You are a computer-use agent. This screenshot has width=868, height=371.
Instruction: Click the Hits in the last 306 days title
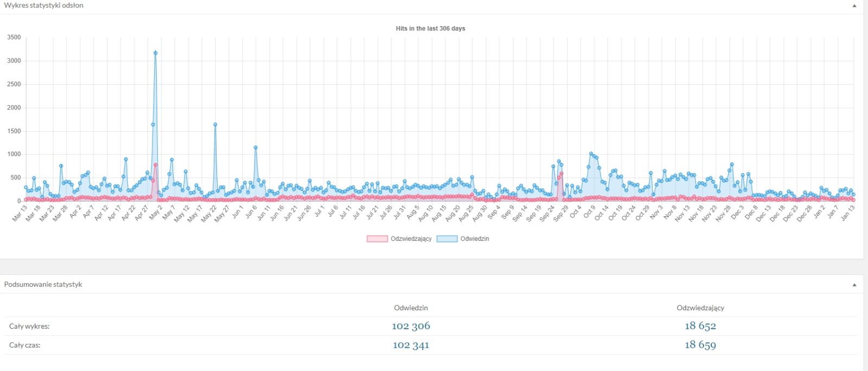[x=430, y=29]
